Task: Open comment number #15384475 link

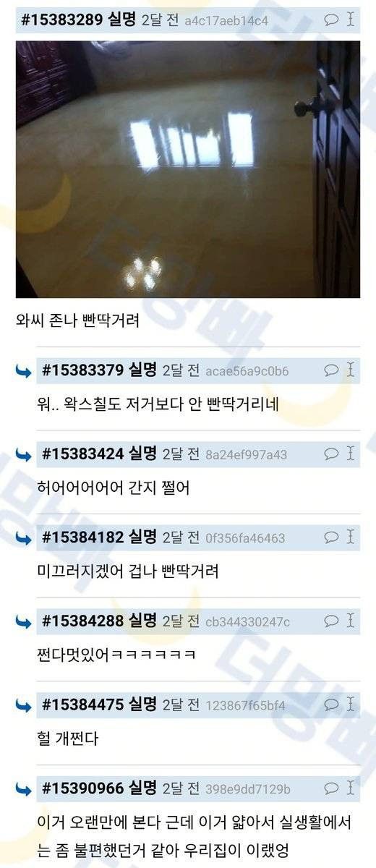Action: coord(82,705)
